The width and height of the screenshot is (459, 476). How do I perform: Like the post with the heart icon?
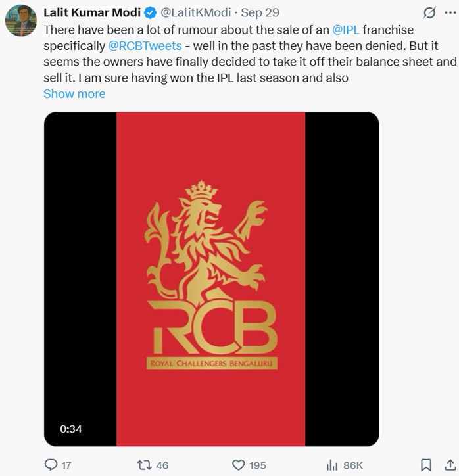point(239,465)
